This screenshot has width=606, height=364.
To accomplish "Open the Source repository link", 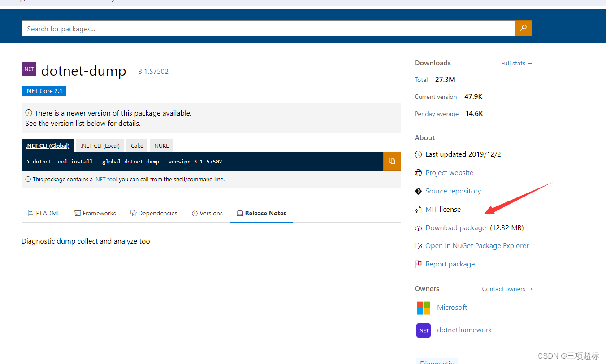I will [x=453, y=191].
